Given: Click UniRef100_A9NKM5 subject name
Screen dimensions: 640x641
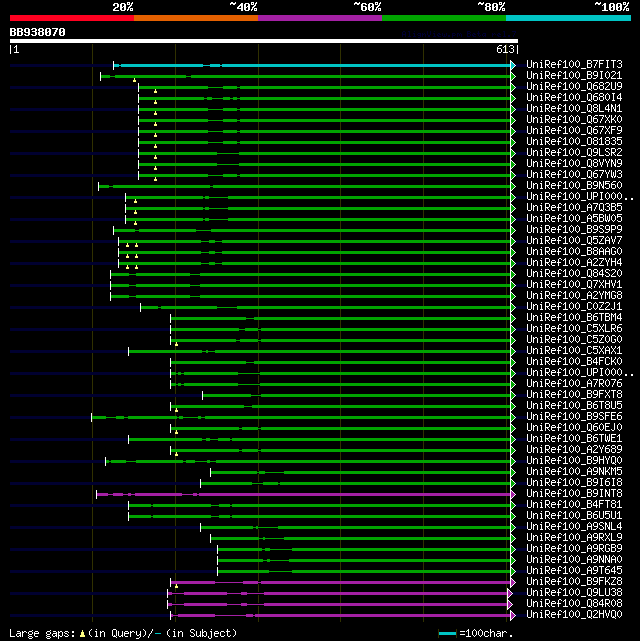Looking at the screenshot, I should (x=574, y=472).
